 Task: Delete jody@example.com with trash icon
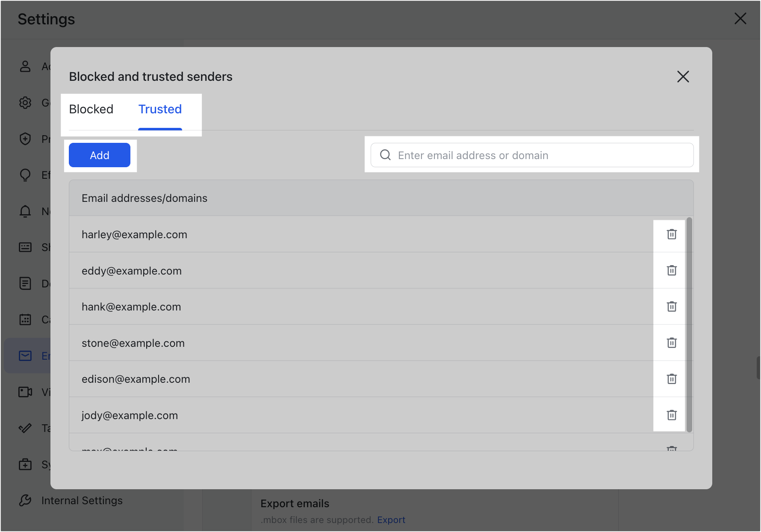(x=672, y=415)
